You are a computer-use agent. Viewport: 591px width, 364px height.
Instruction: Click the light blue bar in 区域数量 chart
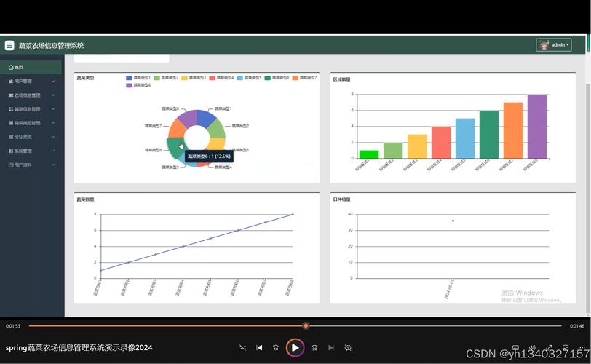click(465, 138)
